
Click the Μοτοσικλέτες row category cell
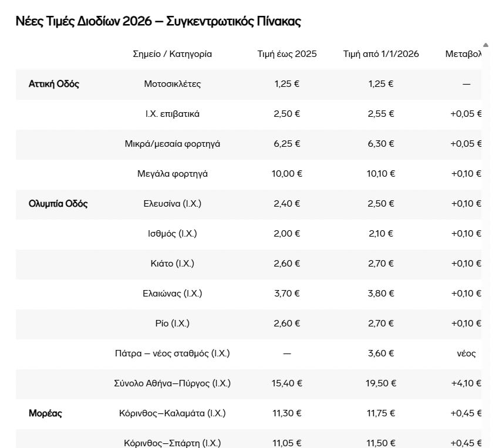pyautogui.click(x=172, y=84)
